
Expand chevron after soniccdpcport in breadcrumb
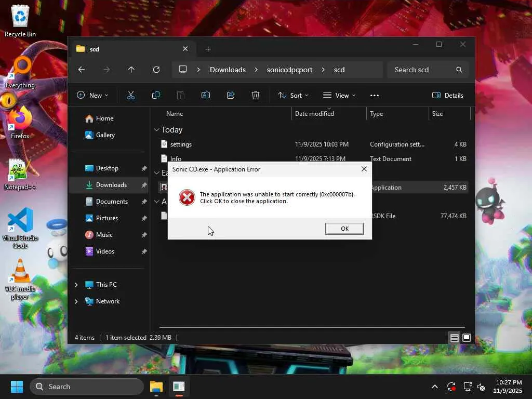point(323,70)
